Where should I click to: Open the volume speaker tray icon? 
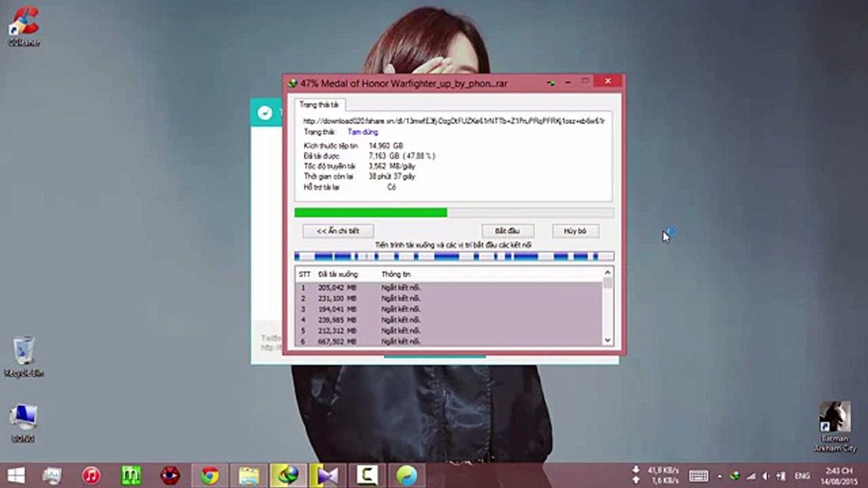point(766,476)
